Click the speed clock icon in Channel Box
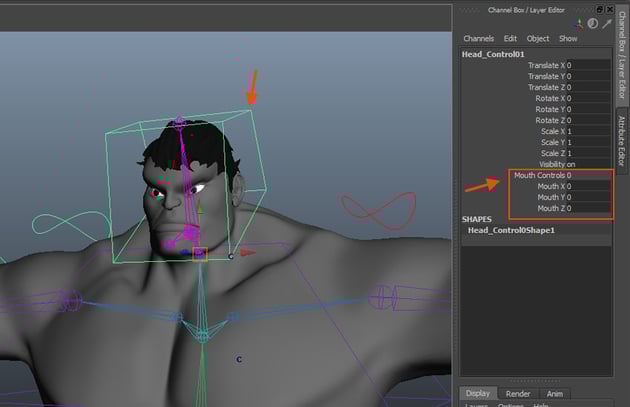This screenshot has width=630, height=407. click(x=592, y=23)
